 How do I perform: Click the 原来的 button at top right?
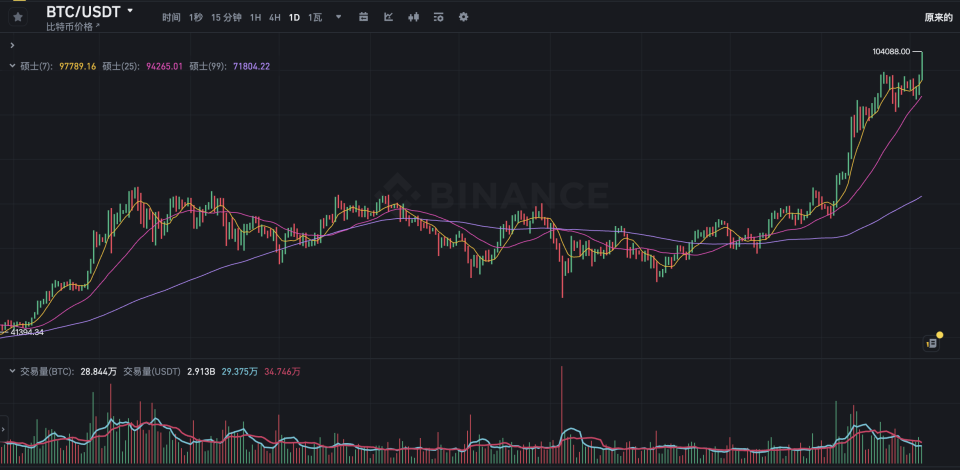(x=938, y=18)
